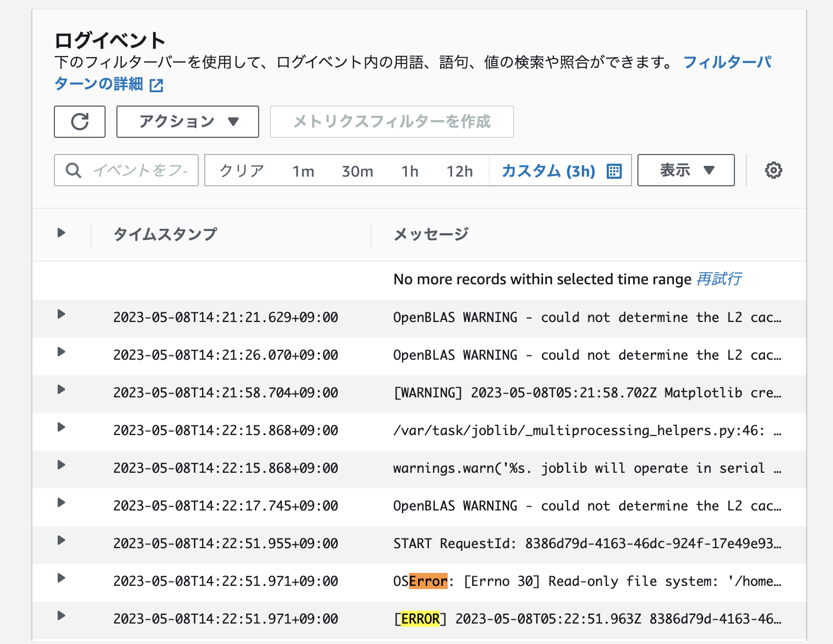833x644 pixels.
Task: Click the refresh logs icon
Action: point(79,122)
